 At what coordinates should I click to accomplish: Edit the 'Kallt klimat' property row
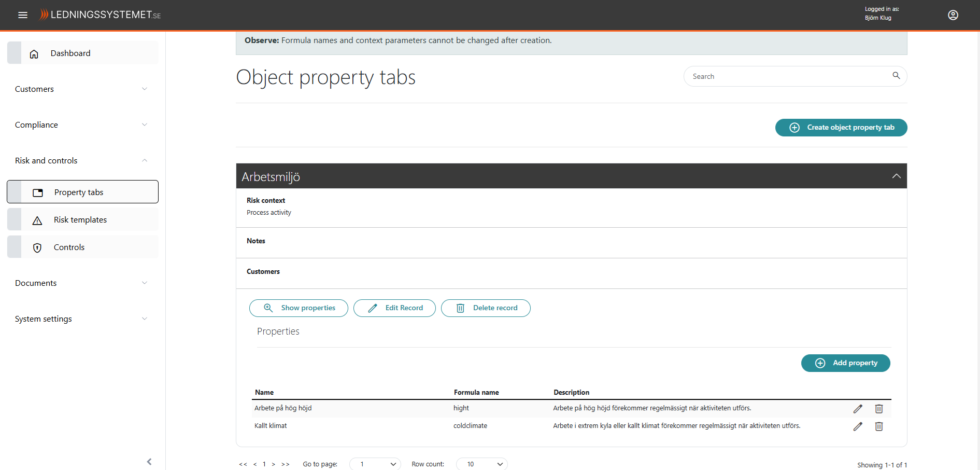tap(858, 426)
